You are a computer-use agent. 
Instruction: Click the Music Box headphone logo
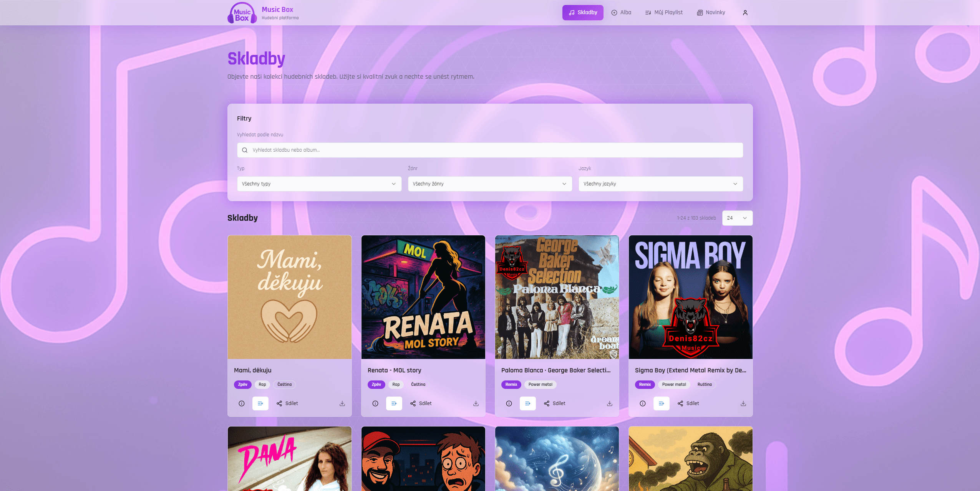[x=242, y=13]
